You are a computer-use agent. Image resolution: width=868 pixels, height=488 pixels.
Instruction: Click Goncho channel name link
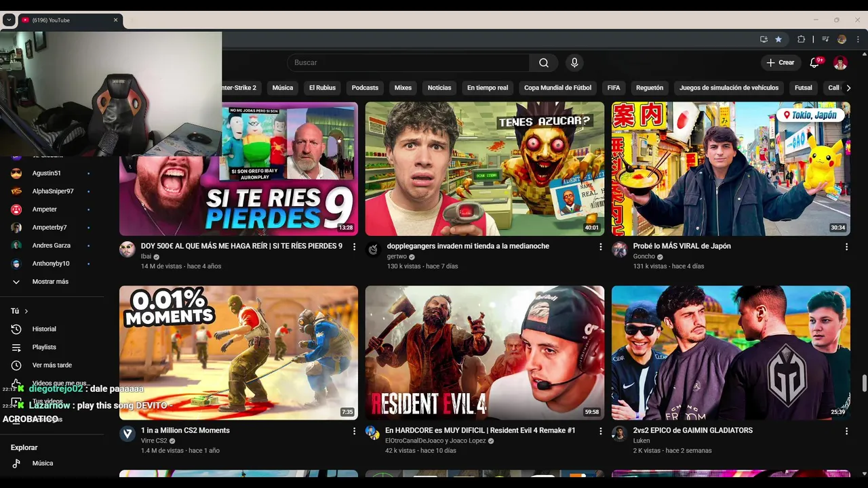tap(644, 257)
